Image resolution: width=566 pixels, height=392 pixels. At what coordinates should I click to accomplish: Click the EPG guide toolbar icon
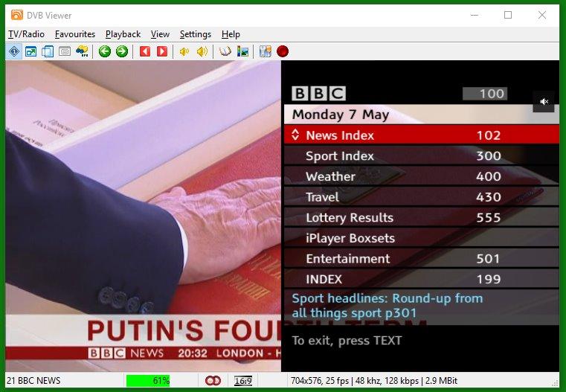(x=83, y=51)
